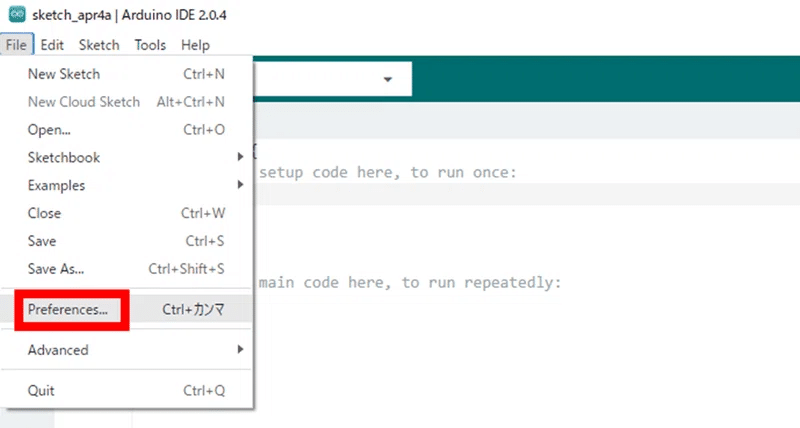800x428 pixels.
Task: Open the Sketch menu
Action: tap(99, 45)
